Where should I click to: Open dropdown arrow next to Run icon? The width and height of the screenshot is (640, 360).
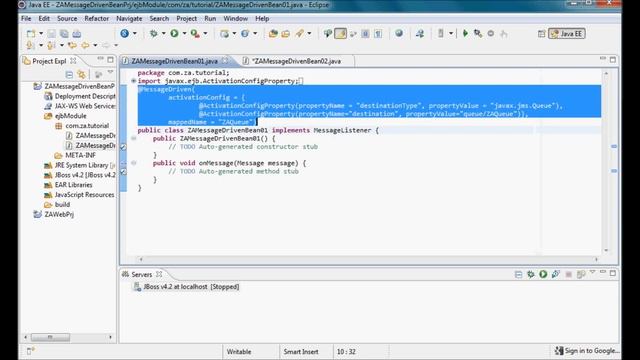pyautogui.click(x=184, y=33)
